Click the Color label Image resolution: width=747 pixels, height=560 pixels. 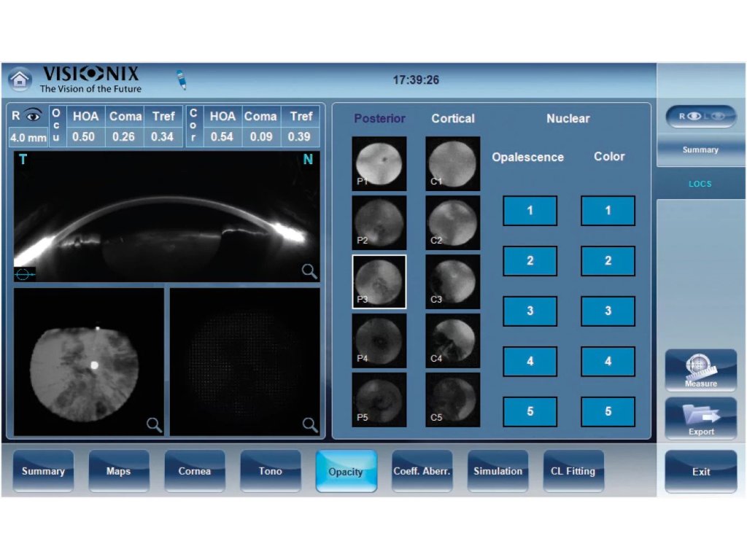tap(609, 157)
